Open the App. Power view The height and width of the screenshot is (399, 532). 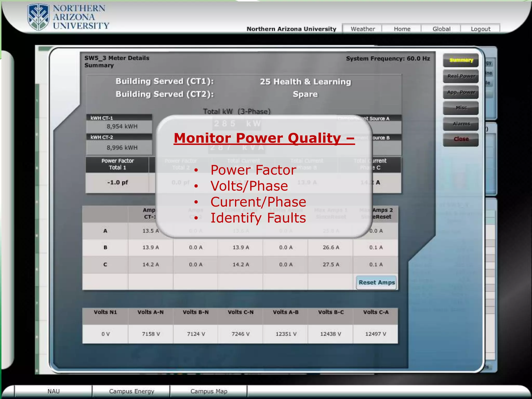(x=461, y=92)
